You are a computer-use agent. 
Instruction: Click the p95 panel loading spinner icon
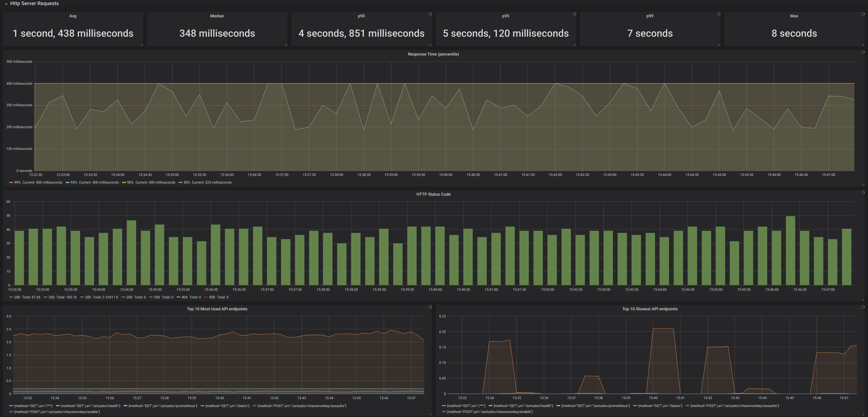(x=574, y=14)
